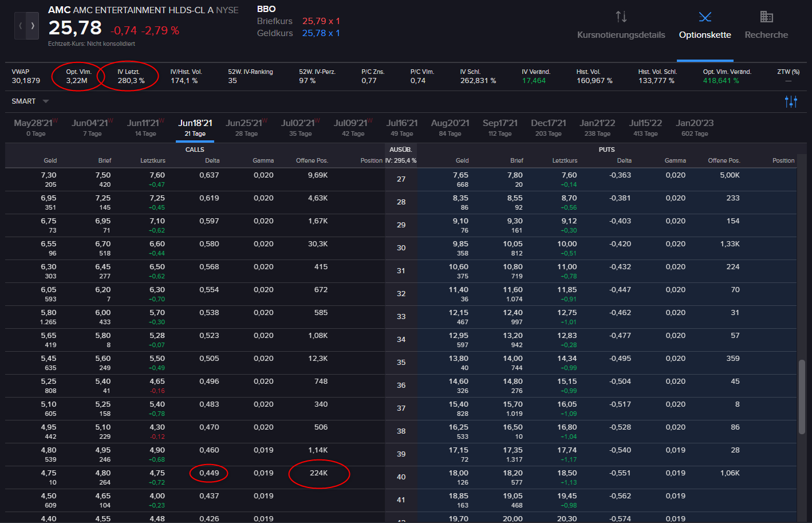This screenshot has width=812, height=523.
Task: Click call bid 6,55 at strike 30
Action: (49, 244)
